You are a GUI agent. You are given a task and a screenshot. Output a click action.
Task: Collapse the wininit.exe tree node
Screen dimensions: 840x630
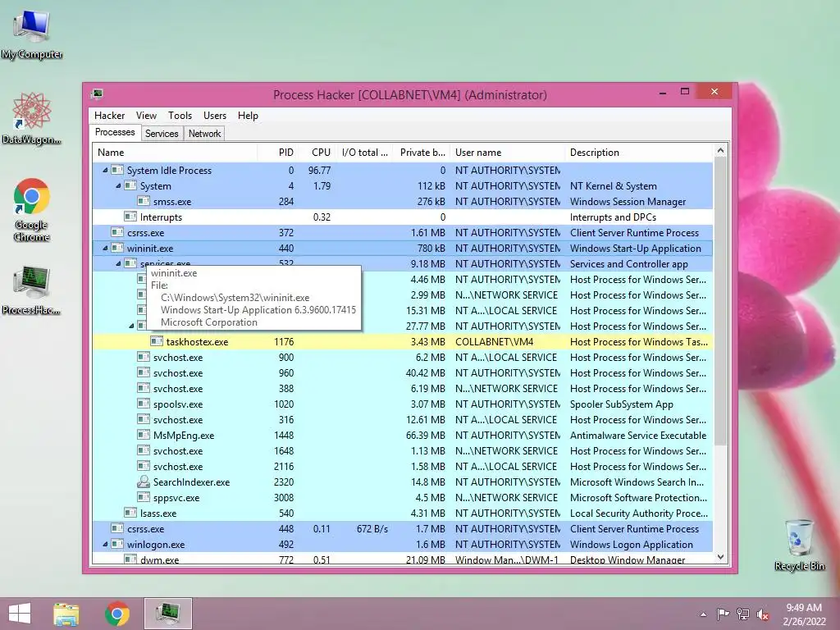(x=105, y=248)
